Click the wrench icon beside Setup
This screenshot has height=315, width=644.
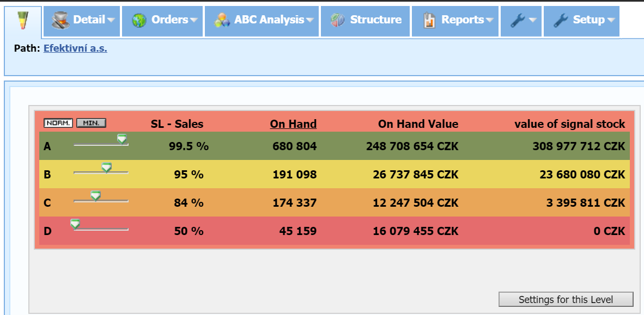[x=561, y=21]
